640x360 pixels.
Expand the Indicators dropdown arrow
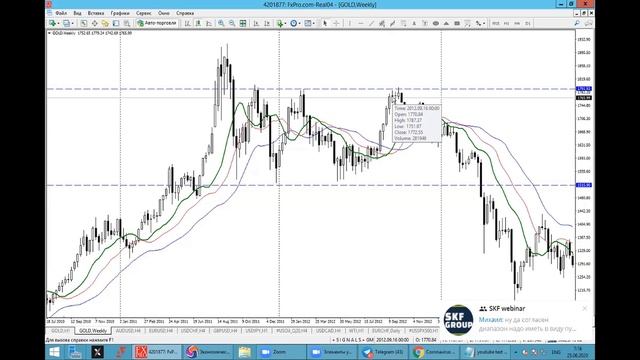point(285,24)
